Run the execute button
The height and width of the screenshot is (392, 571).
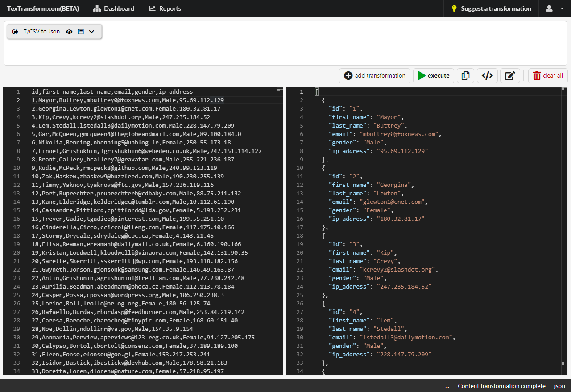434,76
